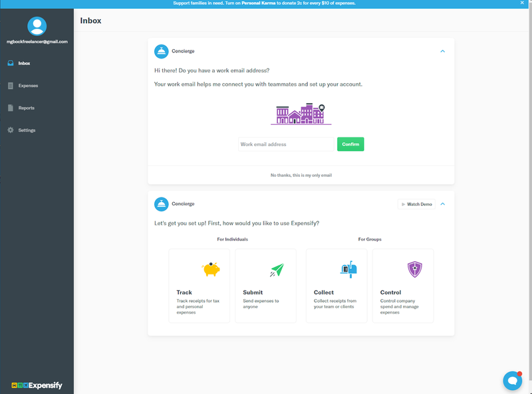Viewport: 532px width, 394px height.
Task: Click the Personal Karma link in the banner
Action: [x=258, y=3]
